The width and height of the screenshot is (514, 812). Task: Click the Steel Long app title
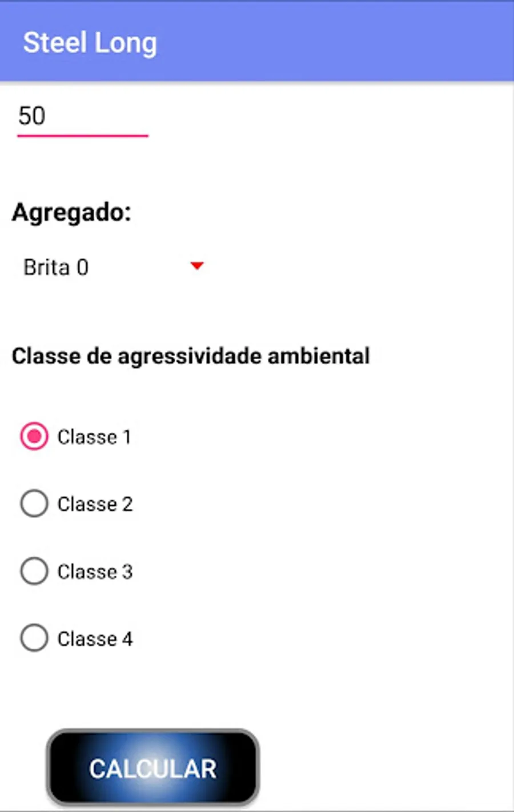coord(90,43)
